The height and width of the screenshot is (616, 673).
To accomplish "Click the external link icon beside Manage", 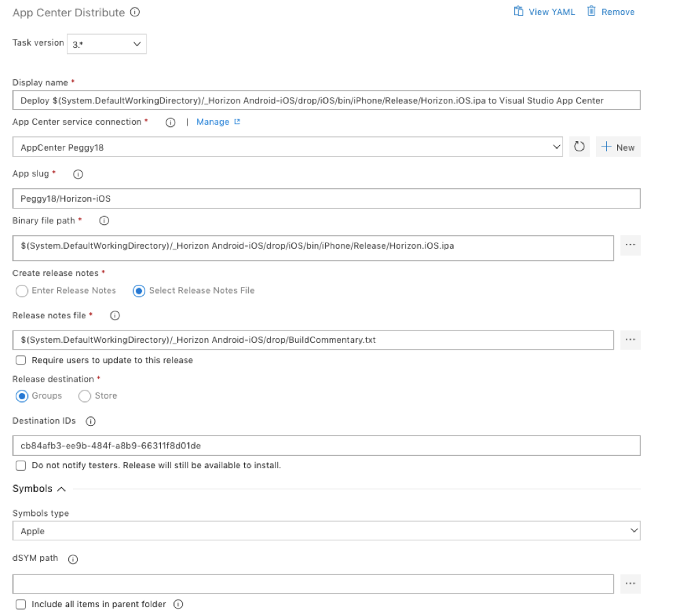I will (237, 122).
